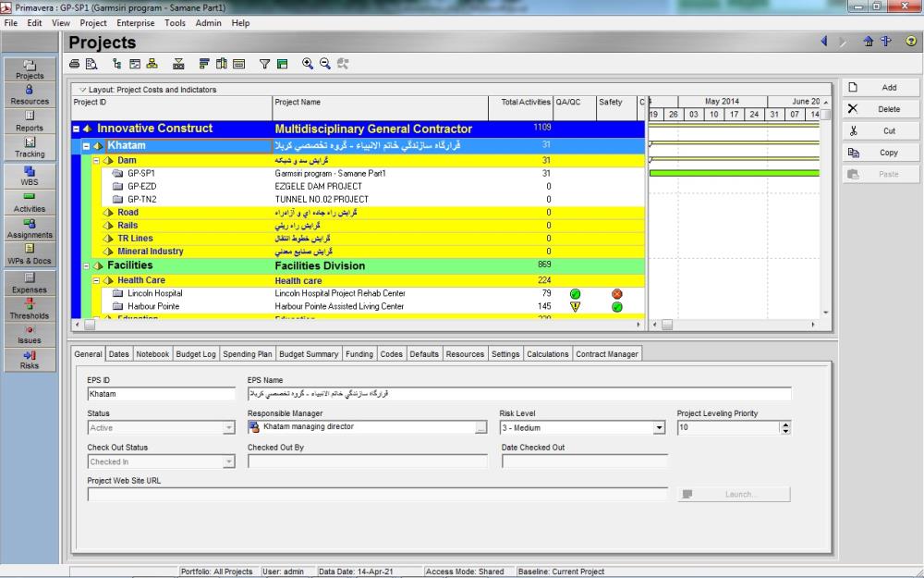This screenshot has height=578, width=924.
Task: Click the EPS Name input field
Action: click(x=519, y=394)
